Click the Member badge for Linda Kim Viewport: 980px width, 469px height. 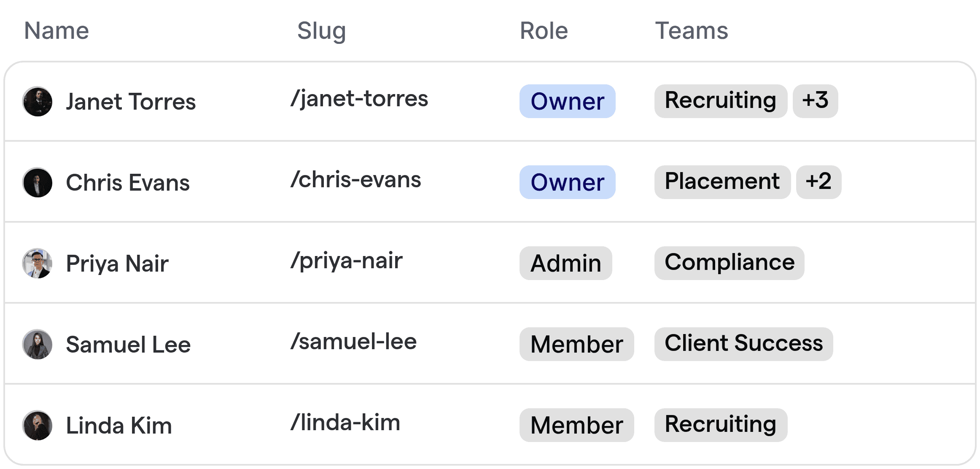pyautogui.click(x=576, y=425)
